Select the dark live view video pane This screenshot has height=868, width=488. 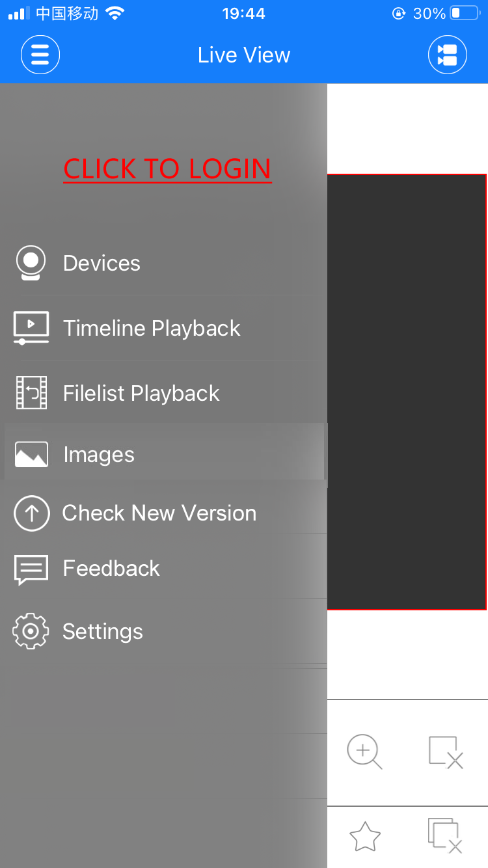pos(407,392)
